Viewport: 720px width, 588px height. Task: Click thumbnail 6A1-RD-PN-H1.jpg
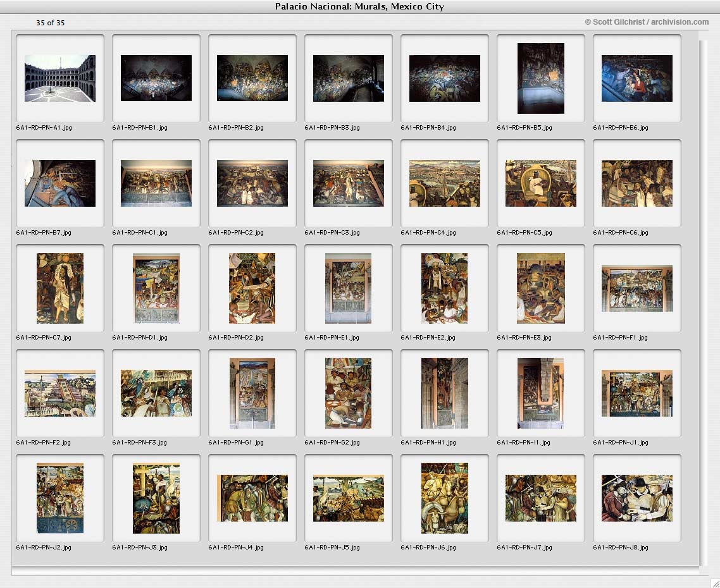pos(445,393)
